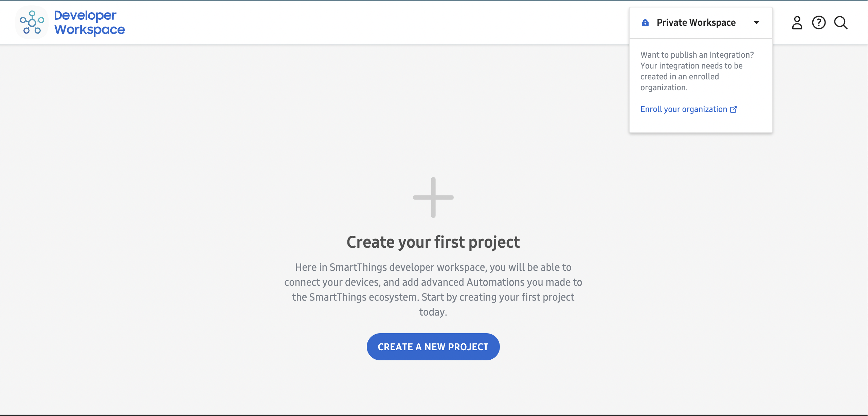Click the blank space below the Enroll link in the popover
This screenshot has width=868, height=416.
(701, 124)
